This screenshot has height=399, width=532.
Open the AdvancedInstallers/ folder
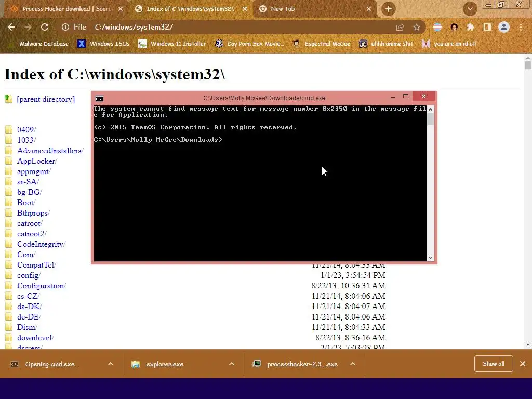click(x=50, y=151)
